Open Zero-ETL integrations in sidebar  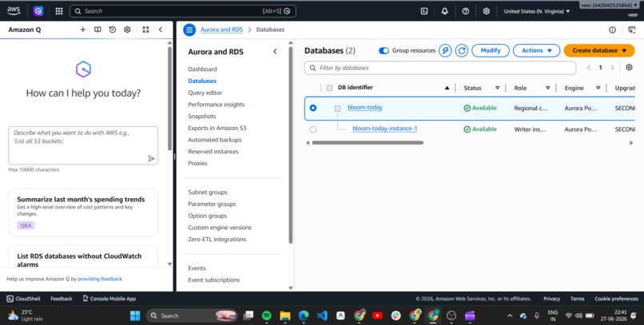pyautogui.click(x=217, y=240)
